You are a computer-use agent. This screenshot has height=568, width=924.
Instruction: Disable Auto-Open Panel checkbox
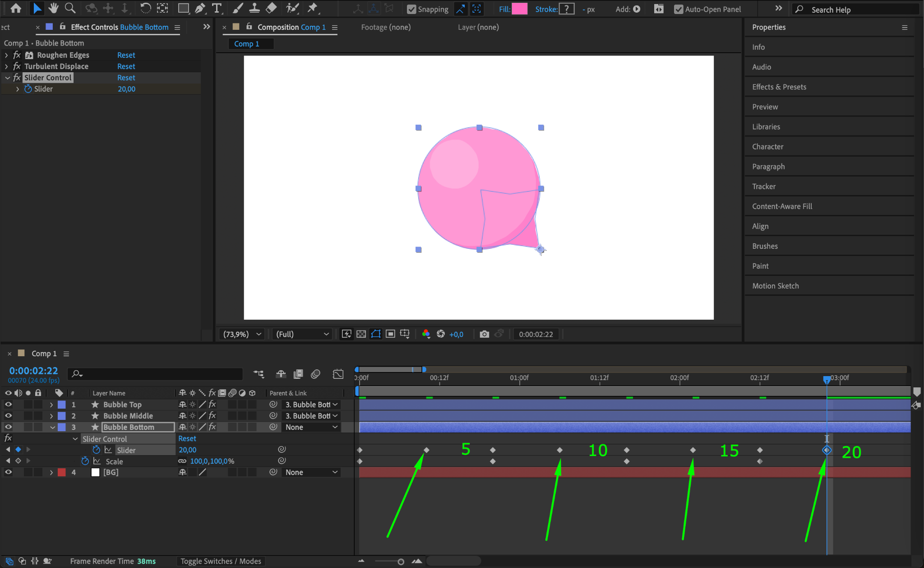pyautogui.click(x=678, y=9)
